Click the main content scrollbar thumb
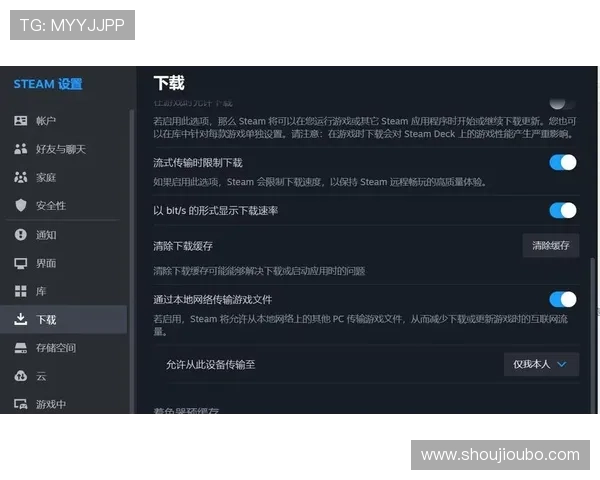Image resolution: width=600 pixels, height=480 pixels. click(593, 335)
